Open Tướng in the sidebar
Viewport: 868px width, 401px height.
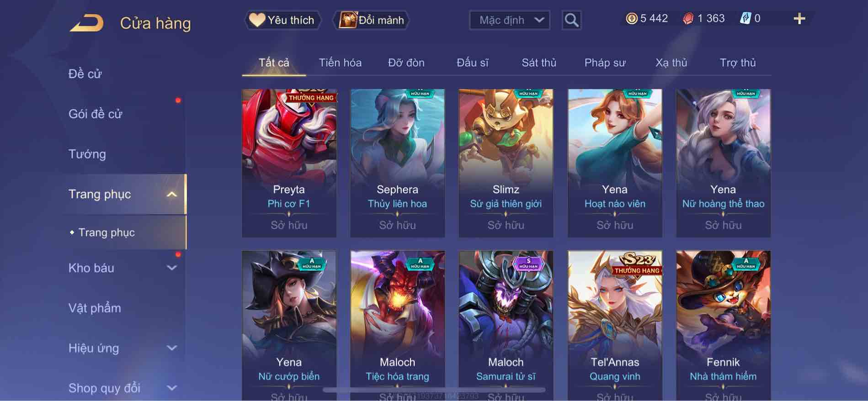(x=87, y=154)
